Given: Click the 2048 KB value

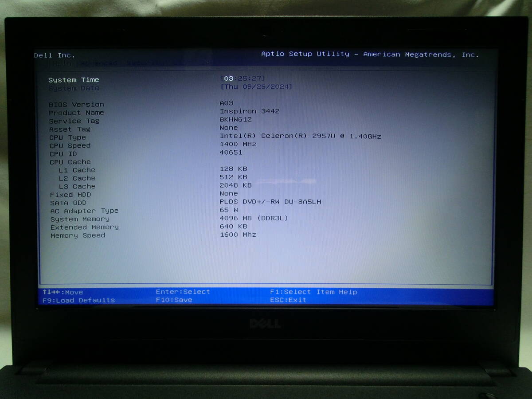Looking at the screenshot, I should [x=236, y=185].
